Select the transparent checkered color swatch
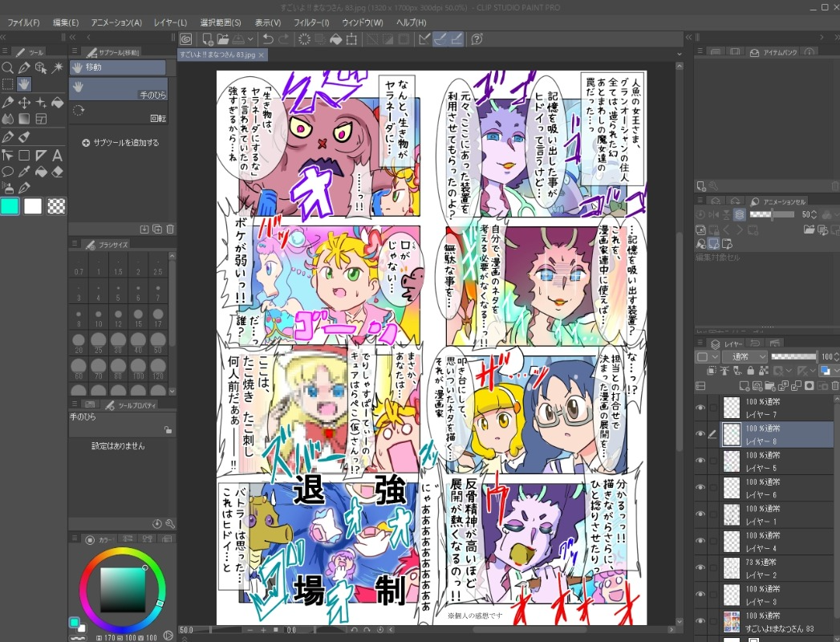Viewport: 840px width, 642px height. tap(56, 206)
